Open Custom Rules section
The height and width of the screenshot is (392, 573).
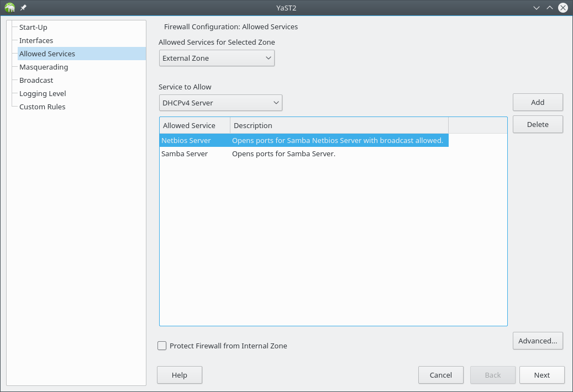[x=43, y=107]
